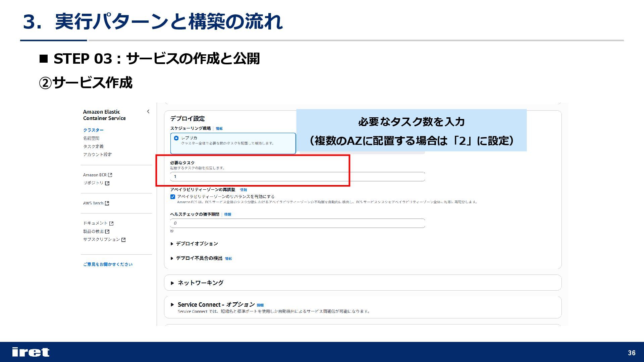Click the external-link icon beside サブスクリプション

tap(123, 240)
